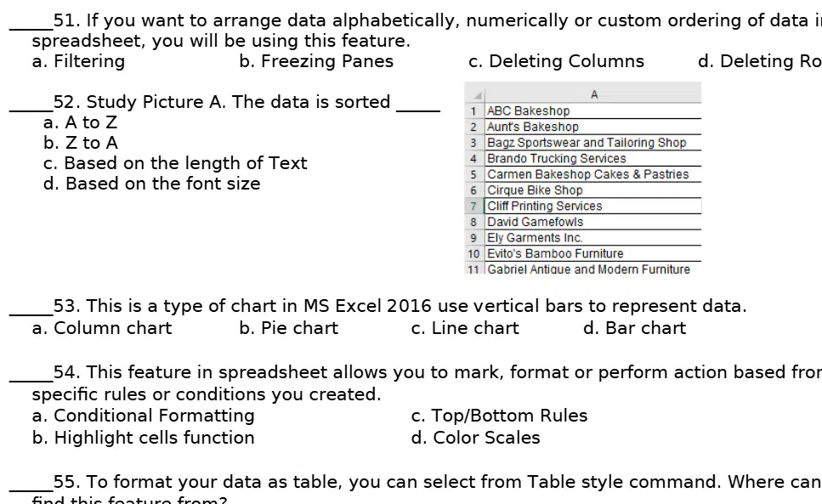The height and width of the screenshot is (504, 822).
Task: Choose 'b. Z to A' answer
Action: 81,143
